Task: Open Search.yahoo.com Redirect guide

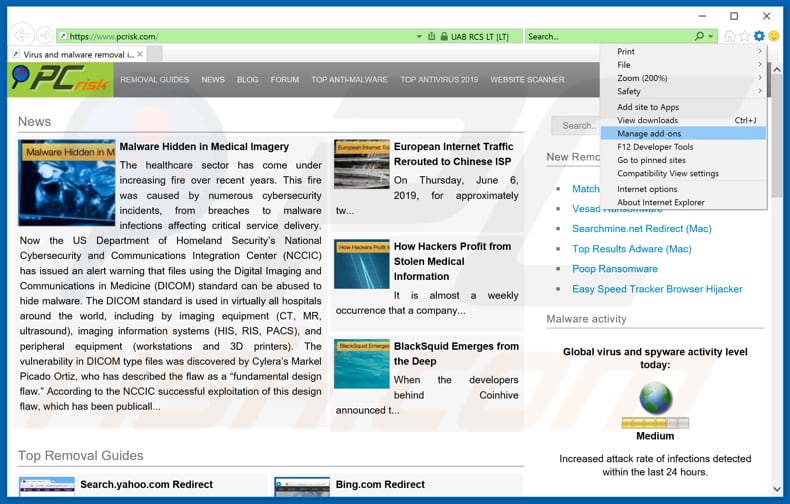Action: pos(146,484)
